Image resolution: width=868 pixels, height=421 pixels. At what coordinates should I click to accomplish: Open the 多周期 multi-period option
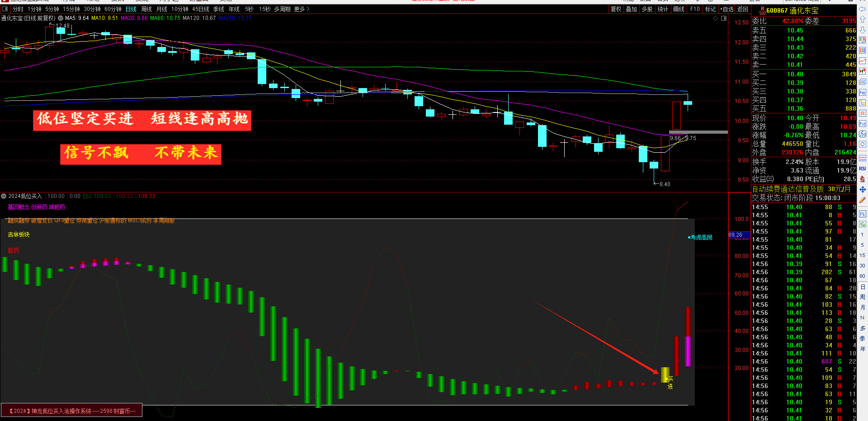coord(282,9)
